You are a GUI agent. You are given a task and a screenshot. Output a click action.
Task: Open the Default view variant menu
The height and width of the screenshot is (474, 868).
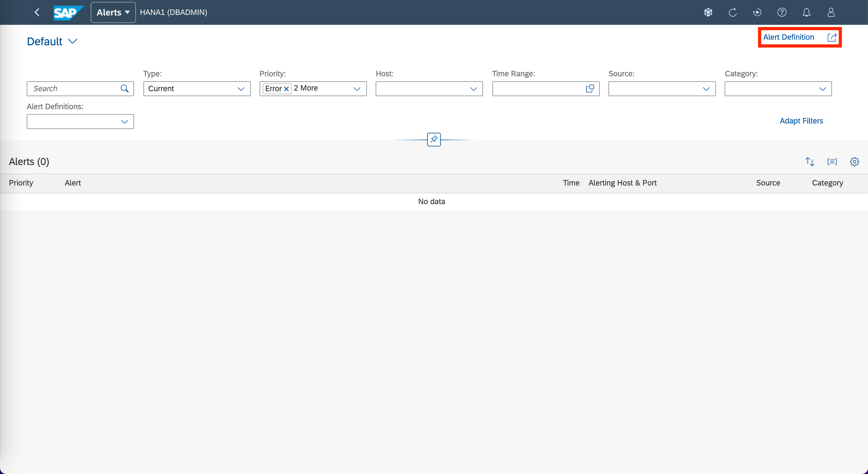[52, 41]
